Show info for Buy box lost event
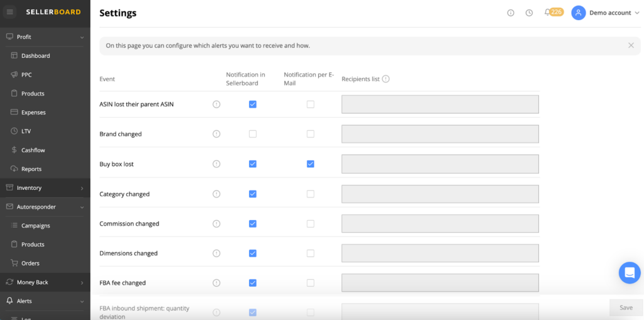The image size is (644, 320). click(216, 164)
